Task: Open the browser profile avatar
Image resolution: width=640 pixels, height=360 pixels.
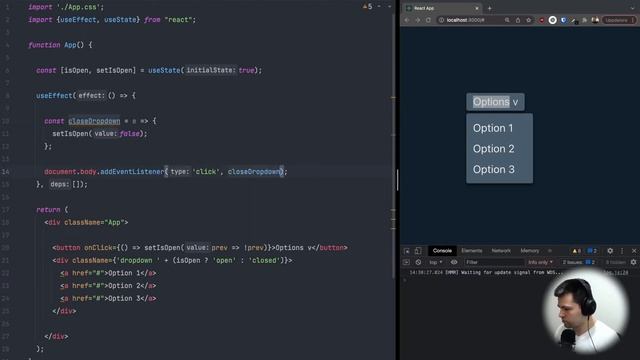Action: (595, 20)
